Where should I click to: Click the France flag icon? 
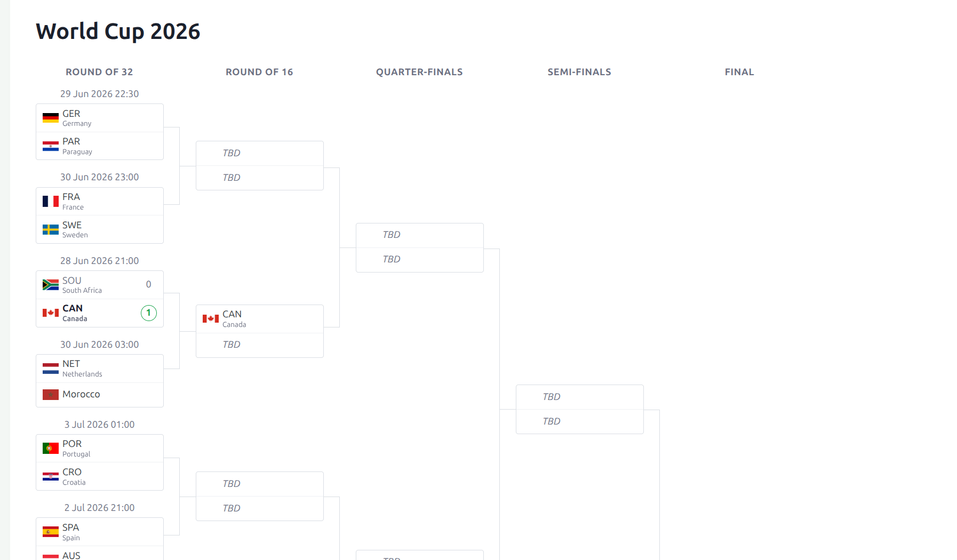(x=51, y=201)
